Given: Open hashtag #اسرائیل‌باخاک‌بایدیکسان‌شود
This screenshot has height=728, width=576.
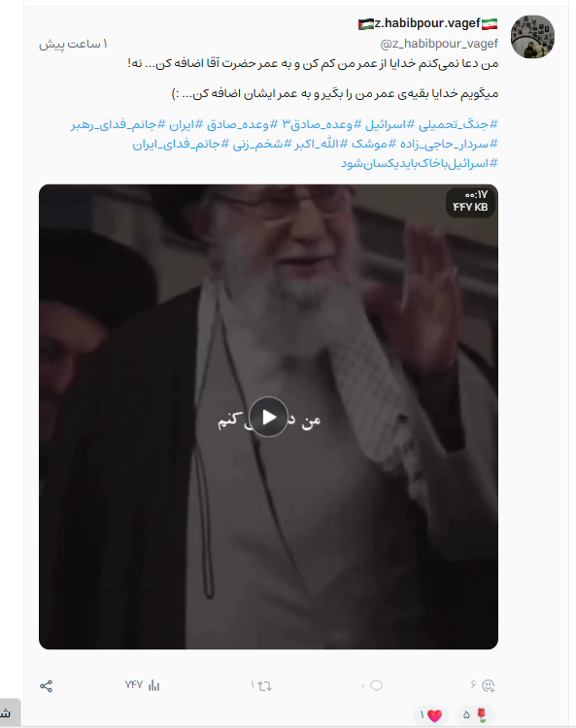Looking at the screenshot, I should pos(420,163).
